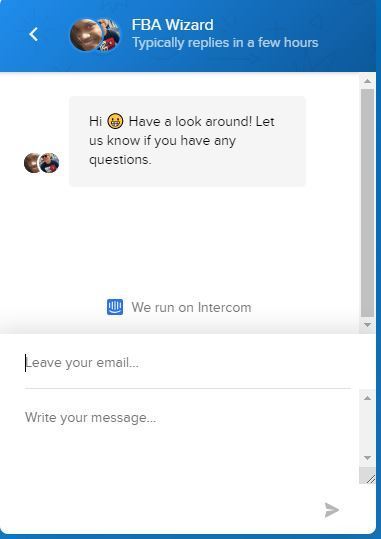Click the grinning emoji in the greeting
This screenshot has height=539, width=381.
click(x=115, y=121)
